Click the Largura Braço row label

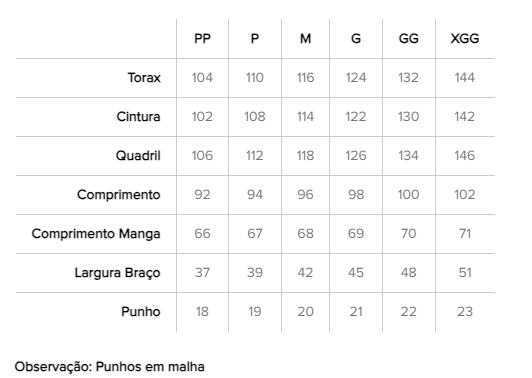[x=117, y=273]
